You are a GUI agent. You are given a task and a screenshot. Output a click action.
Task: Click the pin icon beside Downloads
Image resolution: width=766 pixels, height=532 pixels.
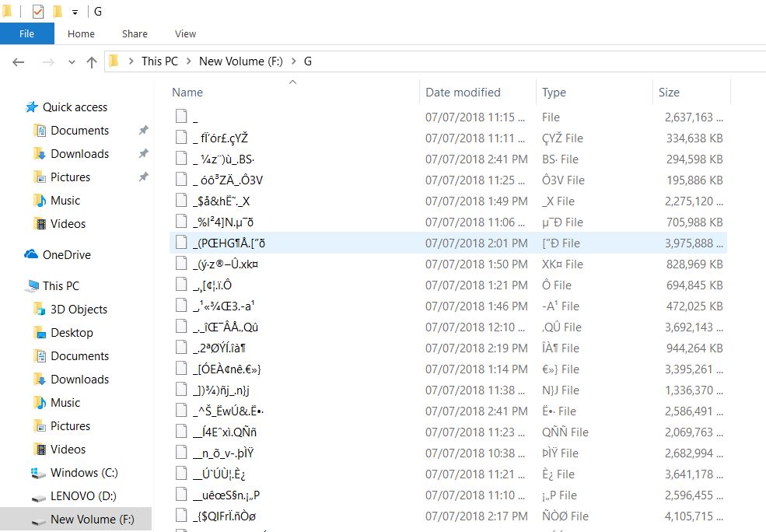tap(143, 153)
